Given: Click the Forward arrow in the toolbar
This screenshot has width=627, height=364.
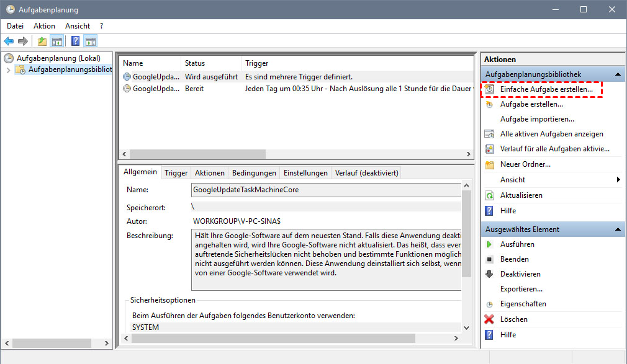Looking at the screenshot, I should coord(23,42).
